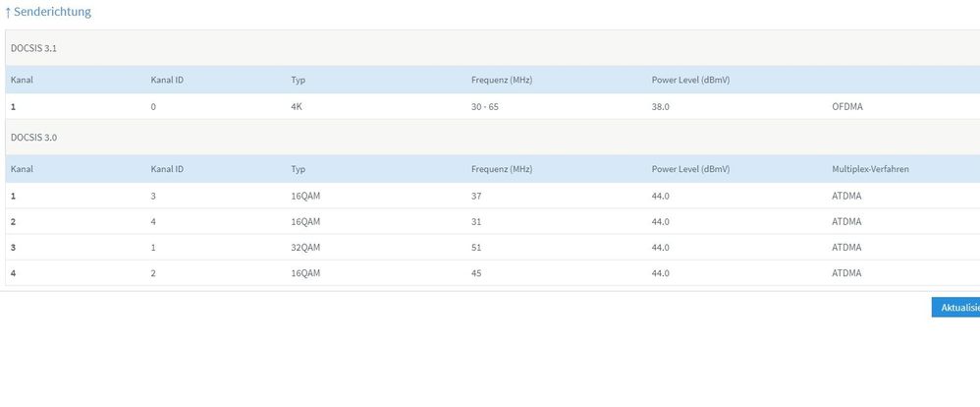Click ATDMA in the 37 MHz row
Screen dimensions: 980x407
tap(846, 196)
